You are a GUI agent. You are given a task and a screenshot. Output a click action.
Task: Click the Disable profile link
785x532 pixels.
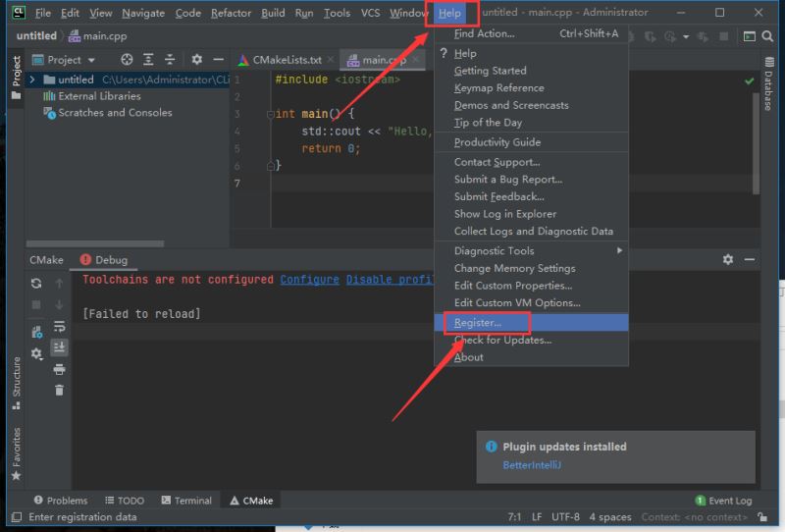click(x=390, y=280)
